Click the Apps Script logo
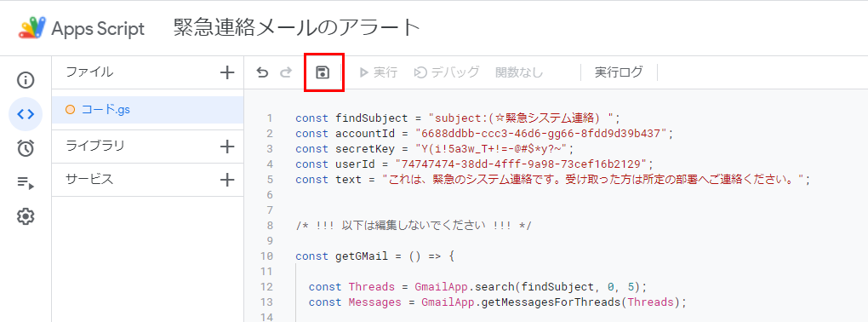868x322 pixels. pos(32,28)
